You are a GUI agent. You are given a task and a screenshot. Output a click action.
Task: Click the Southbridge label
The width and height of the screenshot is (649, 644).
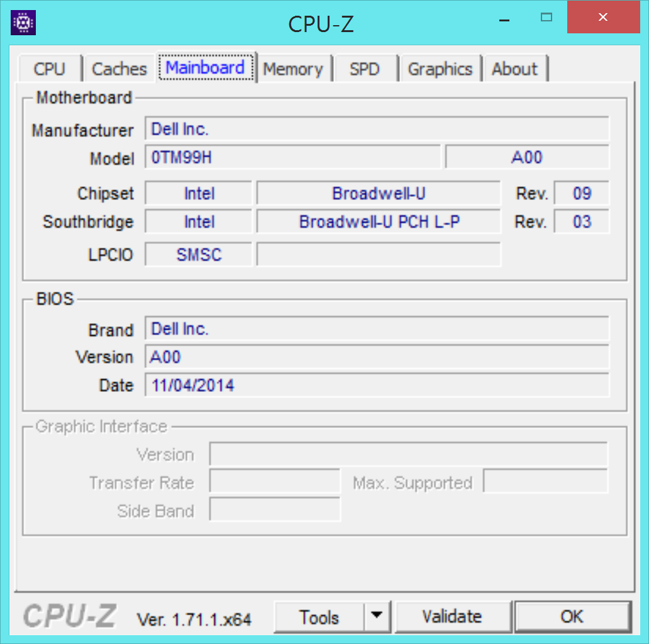[88, 222]
